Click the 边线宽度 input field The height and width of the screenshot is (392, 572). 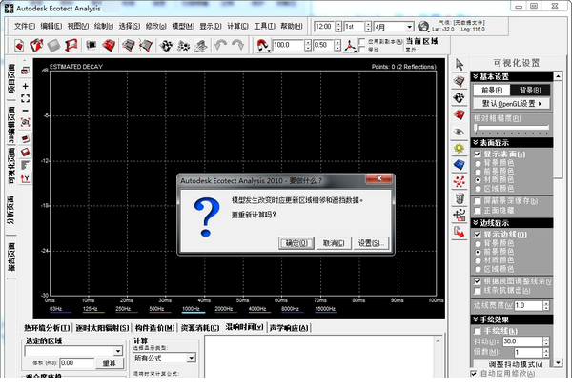click(528, 305)
